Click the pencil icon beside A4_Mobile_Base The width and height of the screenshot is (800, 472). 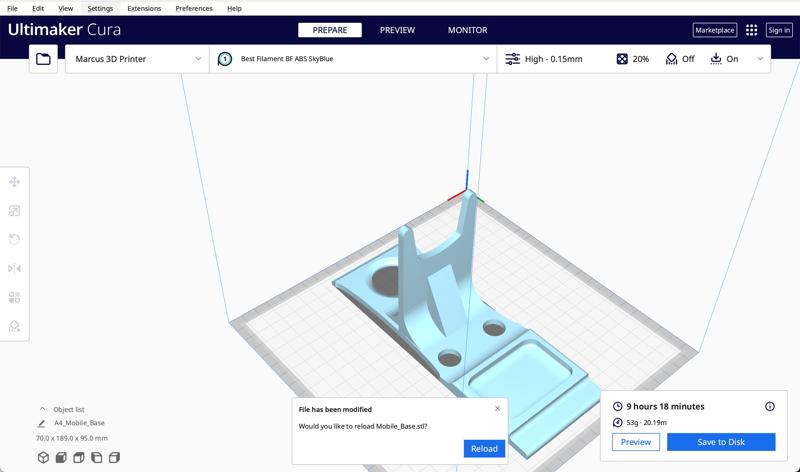[x=41, y=423]
